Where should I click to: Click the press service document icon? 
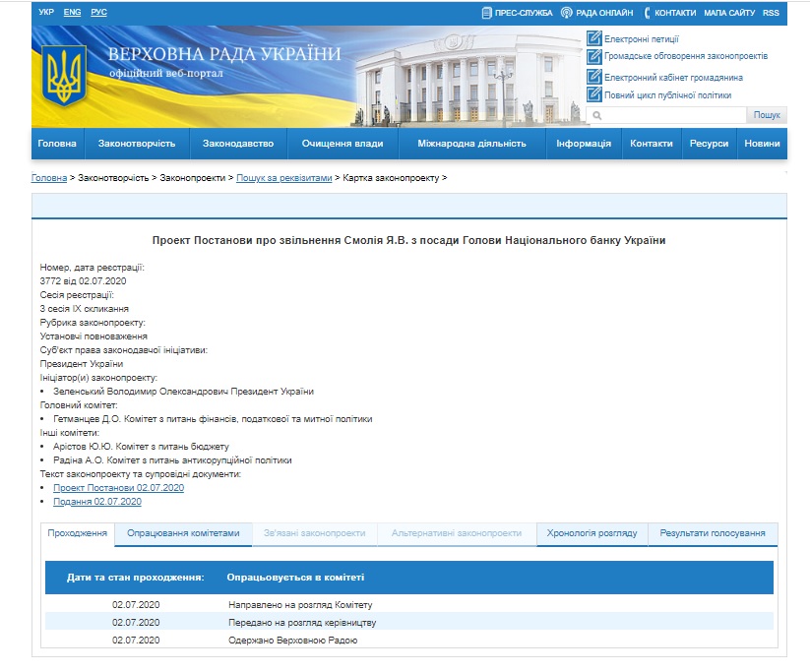pyautogui.click(x=486, y=13)
